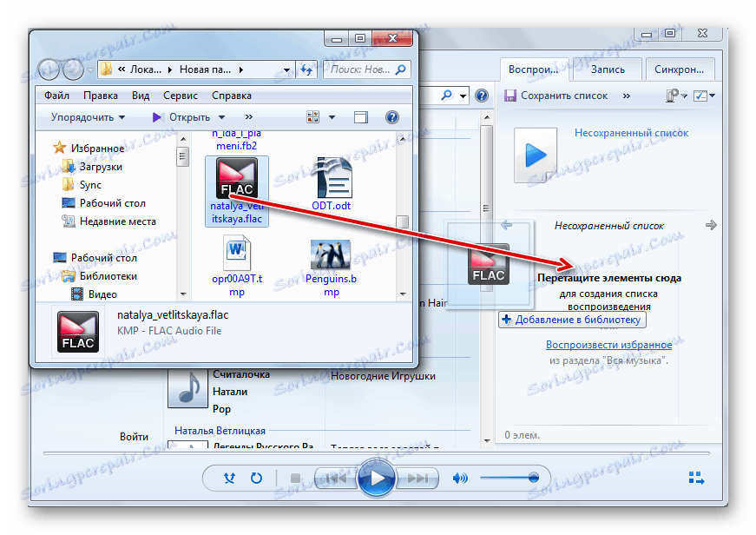Click the seek bar in Media Player

coord(377,453)
